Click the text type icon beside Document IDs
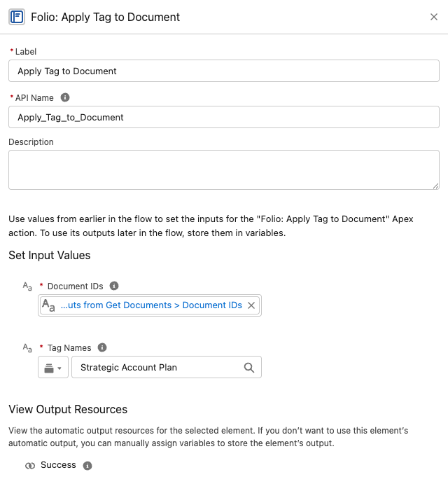 click(x=27, y=286)
